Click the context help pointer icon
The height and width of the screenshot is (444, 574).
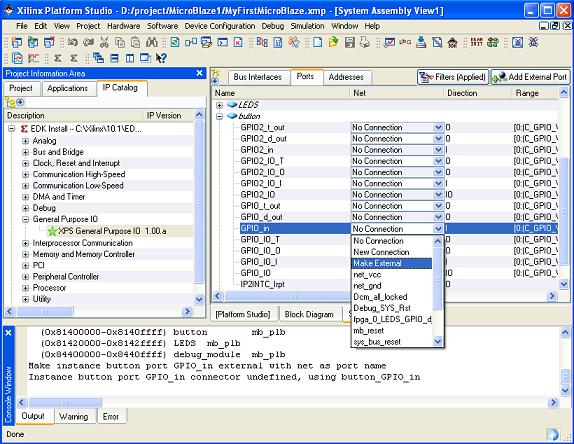pyautogui.click(x=161, y=58)
